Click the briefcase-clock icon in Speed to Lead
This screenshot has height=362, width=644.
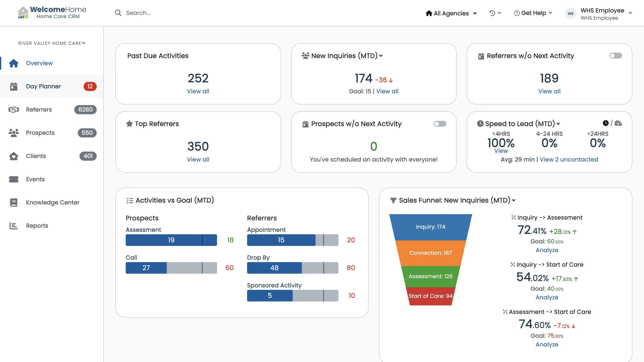tap(618, 123)
